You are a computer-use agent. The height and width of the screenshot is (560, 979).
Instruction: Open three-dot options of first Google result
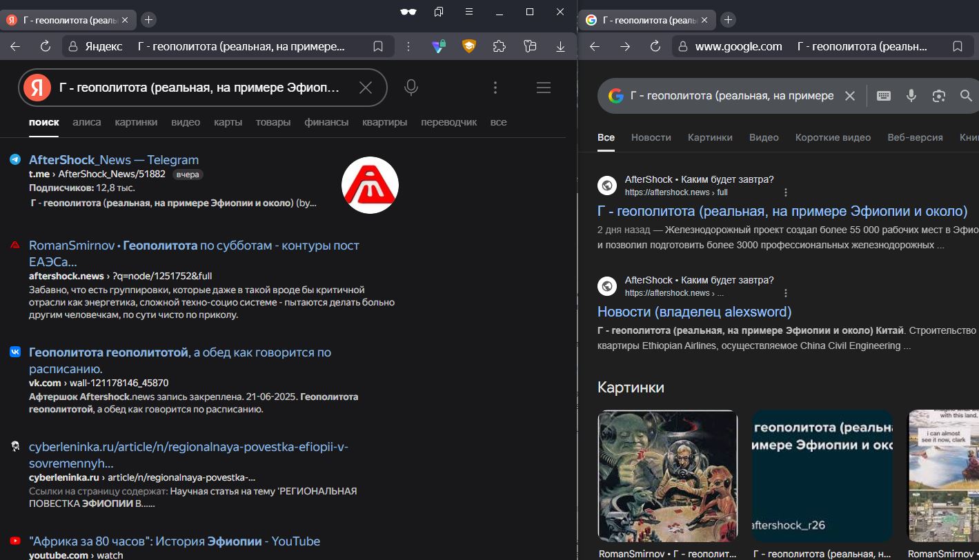[786, 192]
